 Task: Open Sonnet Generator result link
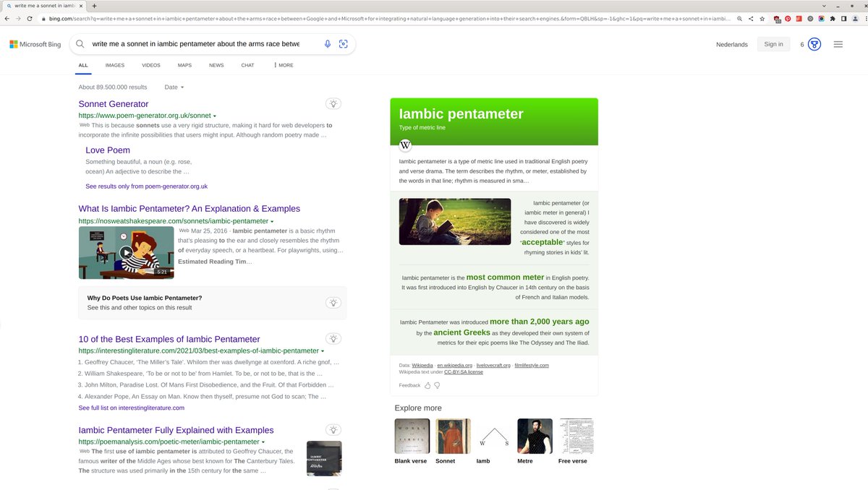click(114, 104)
